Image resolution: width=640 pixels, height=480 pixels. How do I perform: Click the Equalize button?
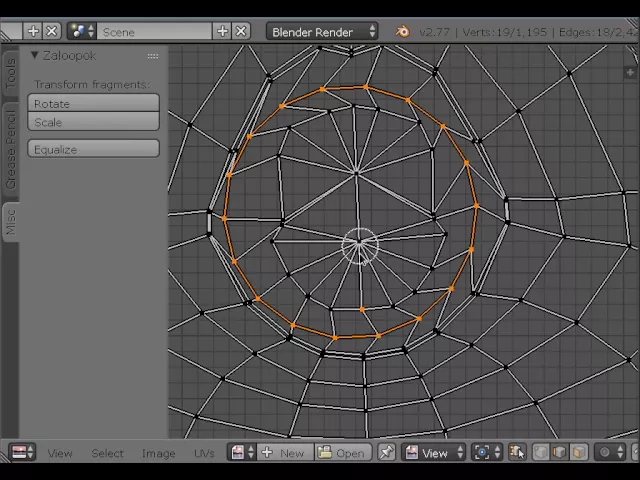click(x=93, y=149)
